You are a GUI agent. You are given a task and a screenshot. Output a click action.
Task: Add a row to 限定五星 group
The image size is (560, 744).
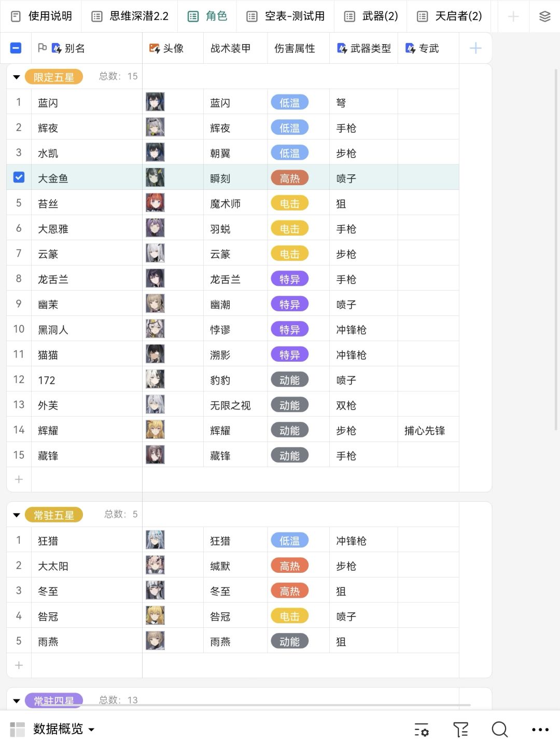pos(19,479)
